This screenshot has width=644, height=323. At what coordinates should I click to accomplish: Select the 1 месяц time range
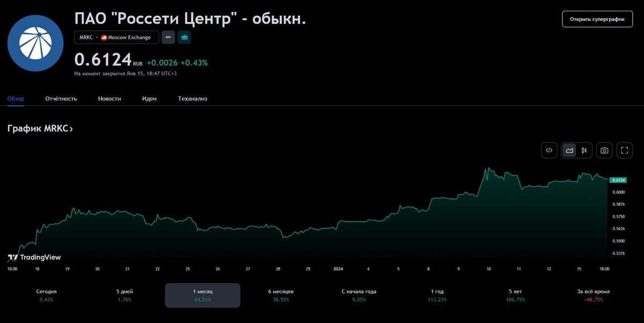click(x=203, y=295)
